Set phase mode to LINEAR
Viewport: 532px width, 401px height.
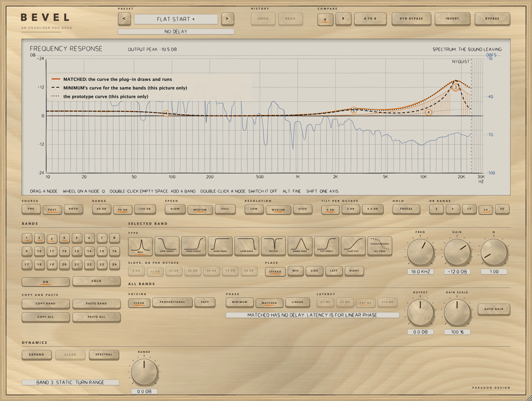[x=297, y=302]
